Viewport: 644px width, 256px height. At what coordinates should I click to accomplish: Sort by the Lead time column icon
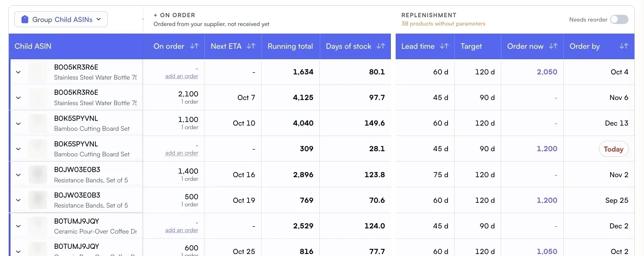point(444,46)
